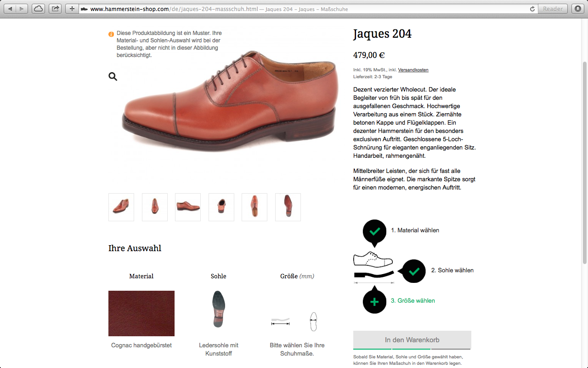Click the 'Ihre Auswahl' heading

click(x=135, y=248)
